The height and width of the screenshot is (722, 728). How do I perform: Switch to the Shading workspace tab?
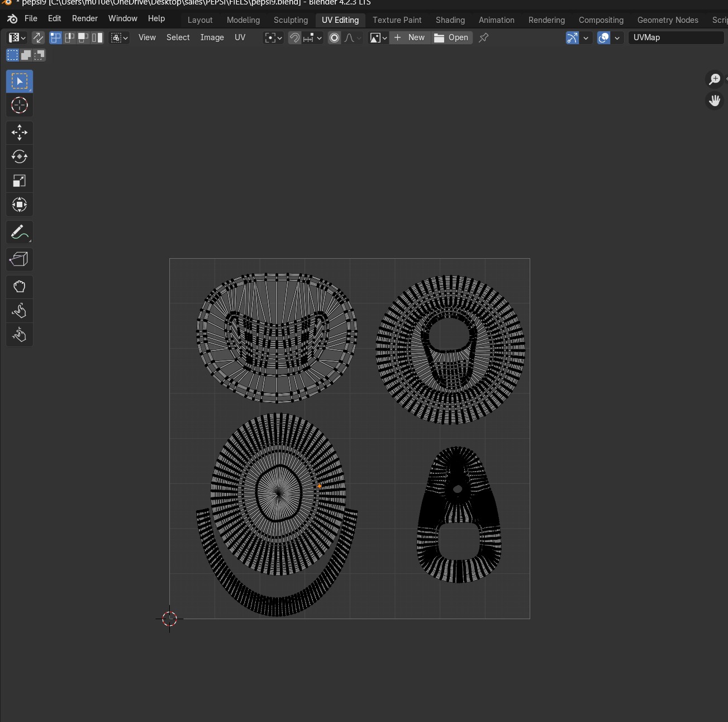(450, 20)
